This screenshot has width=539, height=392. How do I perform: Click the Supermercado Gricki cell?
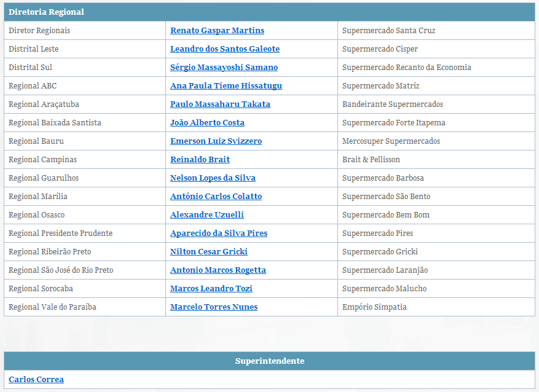pyautogui.click(x=436, y=252)
